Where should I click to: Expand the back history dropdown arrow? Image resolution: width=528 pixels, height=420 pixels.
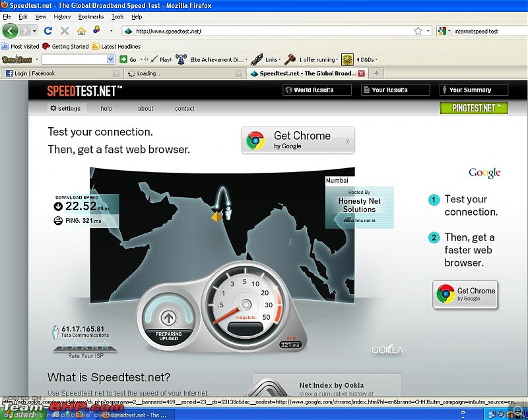tap(34, 31)
